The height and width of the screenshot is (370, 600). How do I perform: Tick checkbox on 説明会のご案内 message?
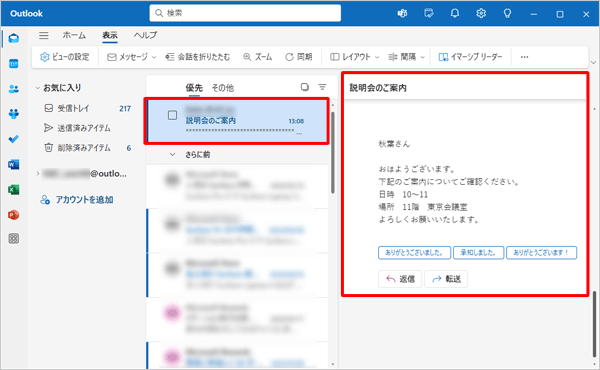tap(173, 115)
